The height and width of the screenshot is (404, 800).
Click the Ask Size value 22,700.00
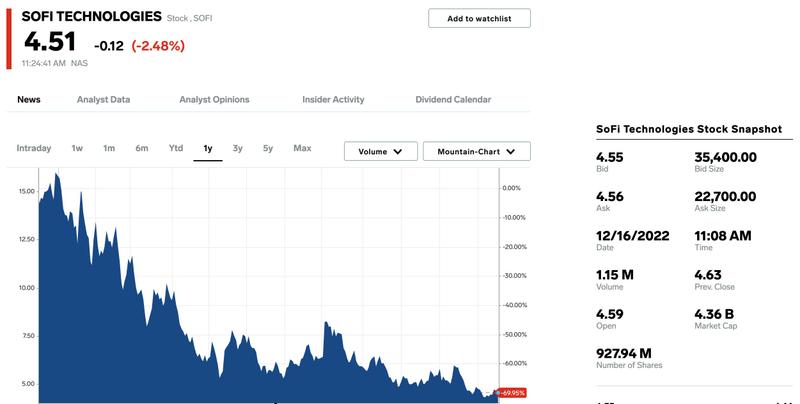[726, 196]
